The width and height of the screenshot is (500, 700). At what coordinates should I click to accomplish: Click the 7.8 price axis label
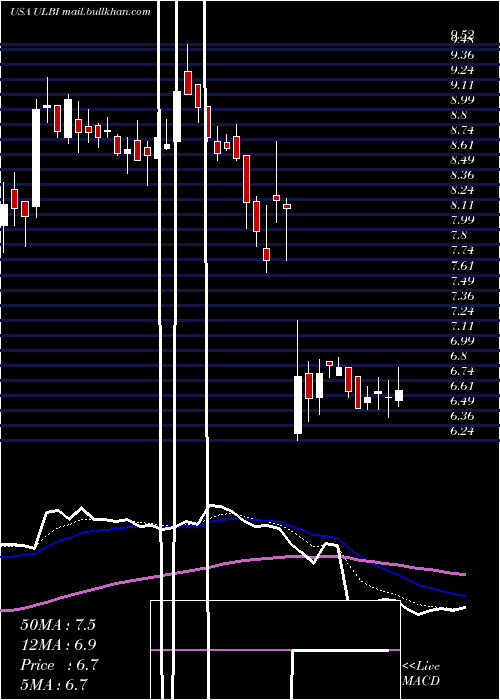tap(459, 234)
